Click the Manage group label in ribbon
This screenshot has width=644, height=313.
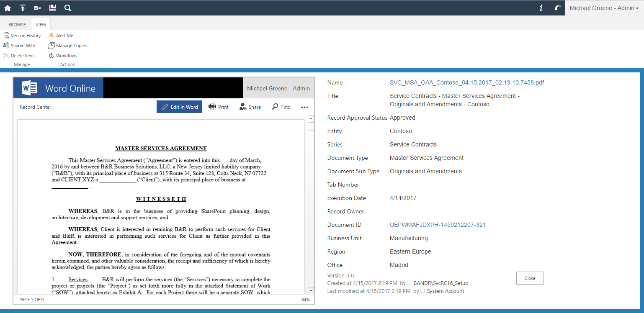22,64
